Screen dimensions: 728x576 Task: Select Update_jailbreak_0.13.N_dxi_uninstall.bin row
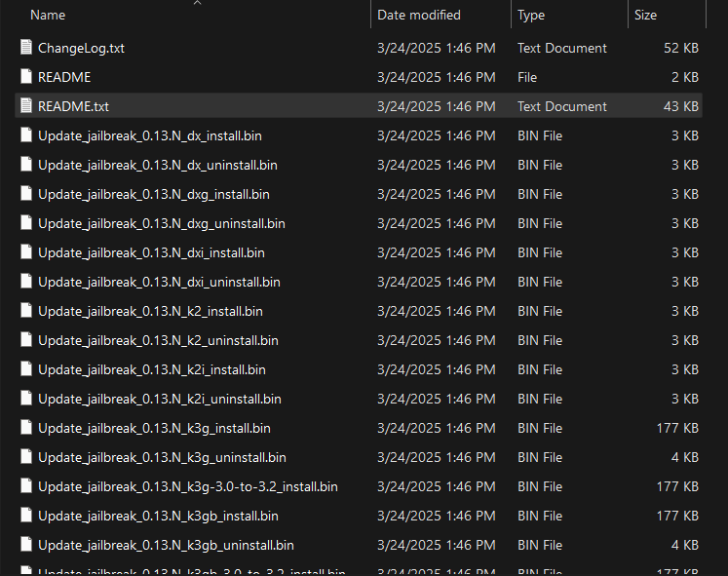click(359, 282)
